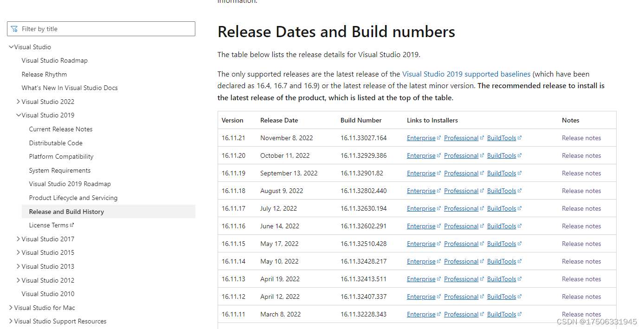
Task: Download Enterprise installer for 16.11.19
Action: 421,173
